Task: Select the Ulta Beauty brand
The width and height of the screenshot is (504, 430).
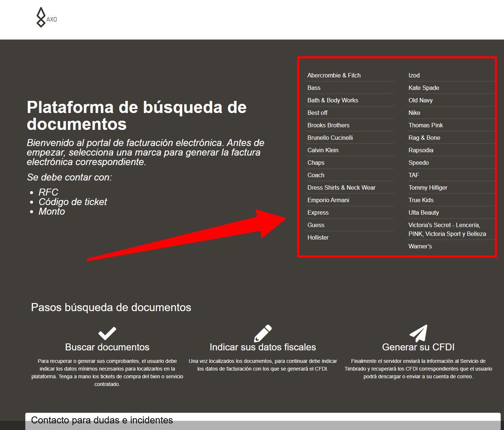Action: click(x=423, y=212)
